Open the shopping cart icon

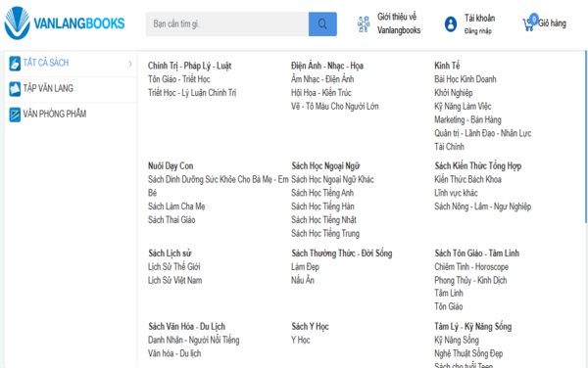pos(529,23)
